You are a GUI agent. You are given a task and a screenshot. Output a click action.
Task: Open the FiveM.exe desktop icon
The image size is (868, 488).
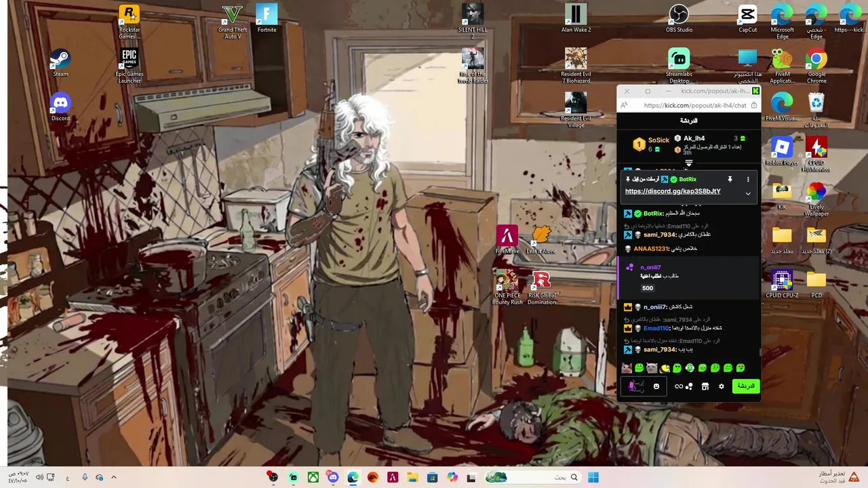507,240
